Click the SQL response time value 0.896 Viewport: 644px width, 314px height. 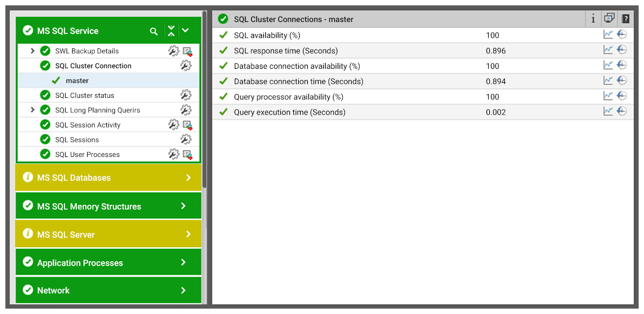click(x=496, y=51)
